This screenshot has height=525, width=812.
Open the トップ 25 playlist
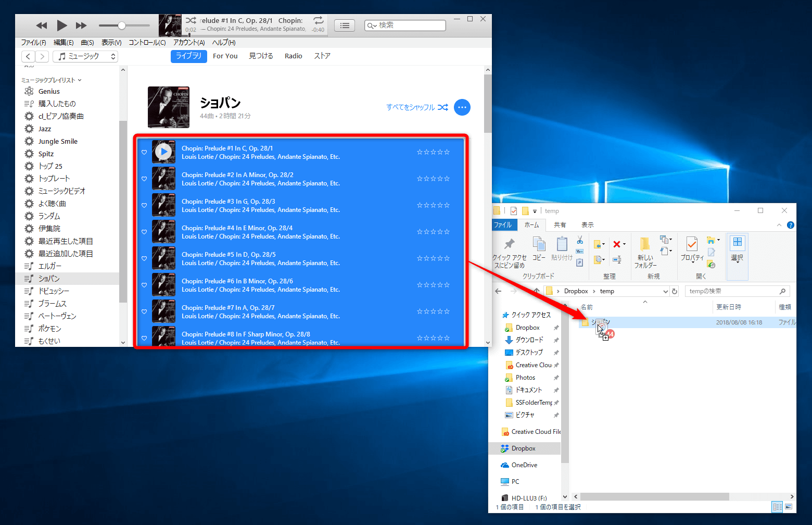[x=50, y=166]
